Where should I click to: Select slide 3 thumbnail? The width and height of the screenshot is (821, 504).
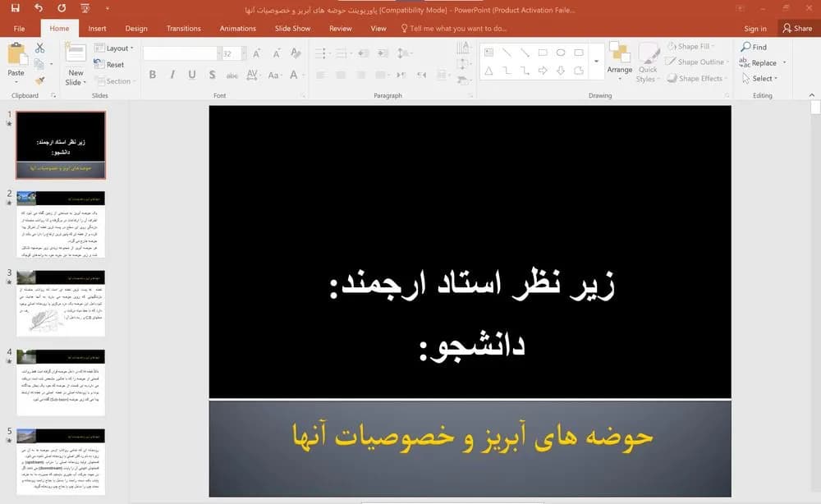tap(61, 303)
